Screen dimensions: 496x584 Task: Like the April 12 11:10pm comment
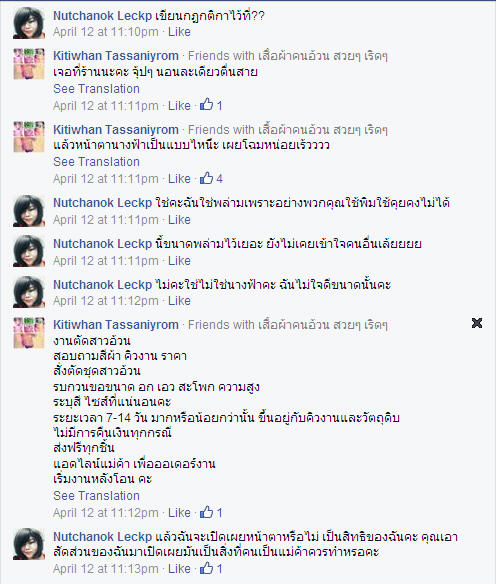(179, 32)
